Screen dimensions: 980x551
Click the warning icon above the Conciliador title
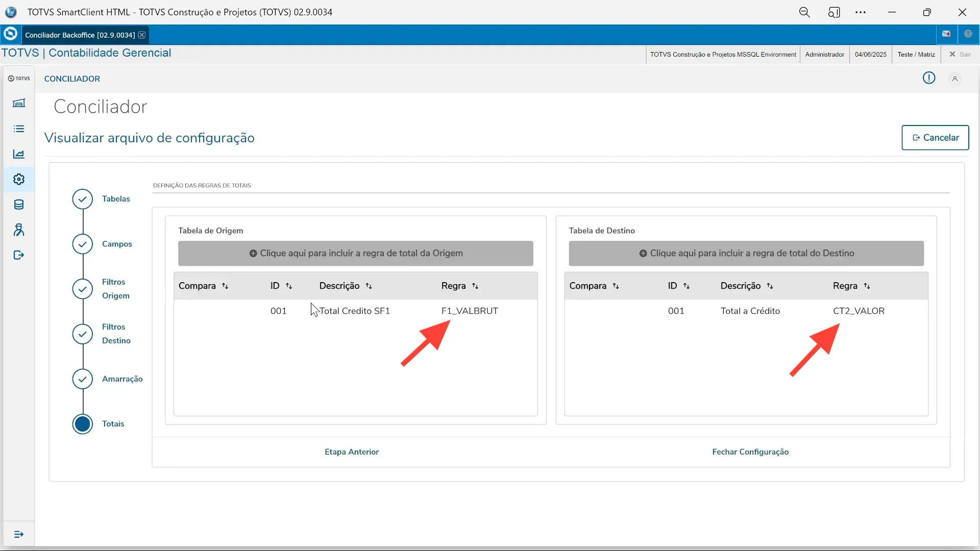tap(928, 78)
